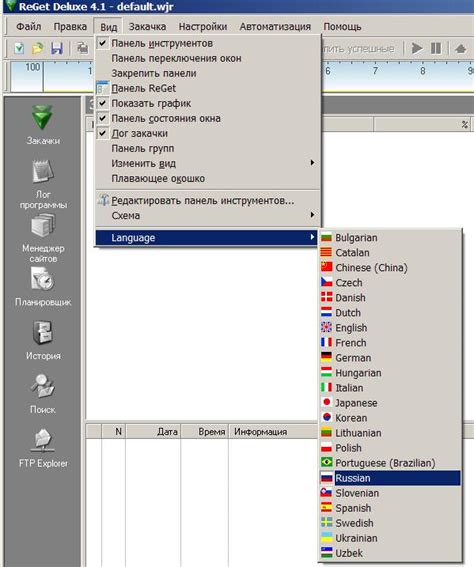The width and height of the screenshot is (474, 567).
Task: Open Редактировать панель инструментов dialog
Action: pyautogui.click(x=208, y=201)
